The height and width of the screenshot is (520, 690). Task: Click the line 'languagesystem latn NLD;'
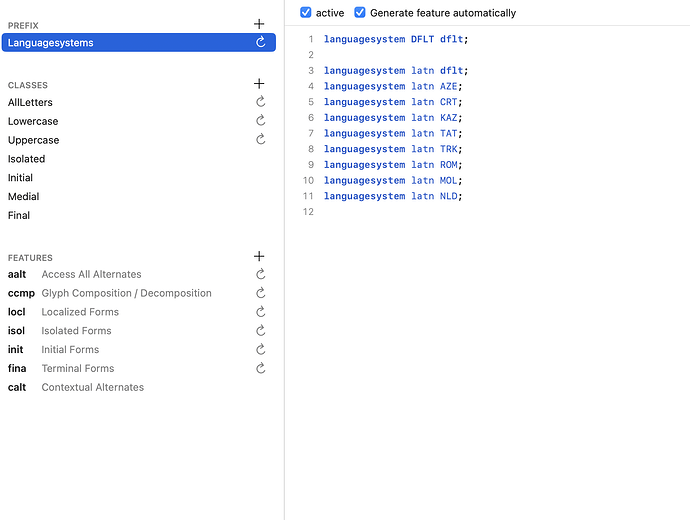393,196
